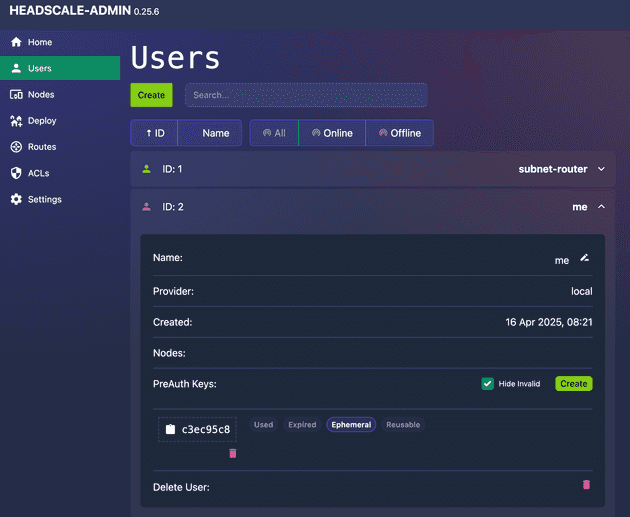Delete the preauth key with pink trash icon
630x517 pixels.
point(233,453)
